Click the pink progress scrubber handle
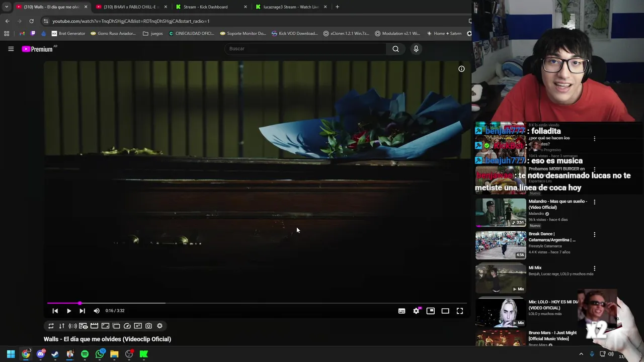 coord(80,303)
